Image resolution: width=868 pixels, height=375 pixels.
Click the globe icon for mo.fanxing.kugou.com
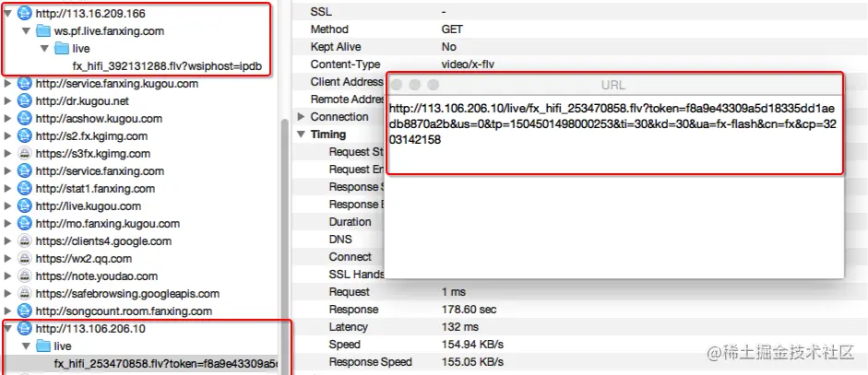[x=24, y=224]
